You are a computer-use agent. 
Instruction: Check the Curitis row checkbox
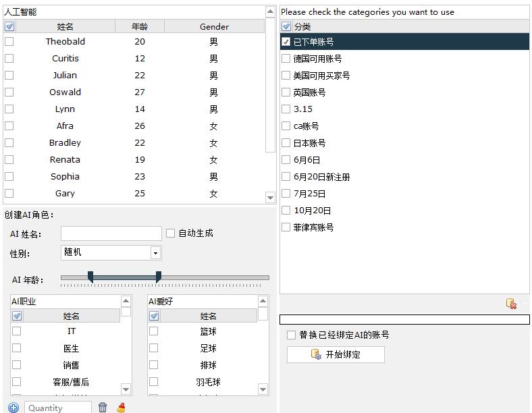[9, 58]
